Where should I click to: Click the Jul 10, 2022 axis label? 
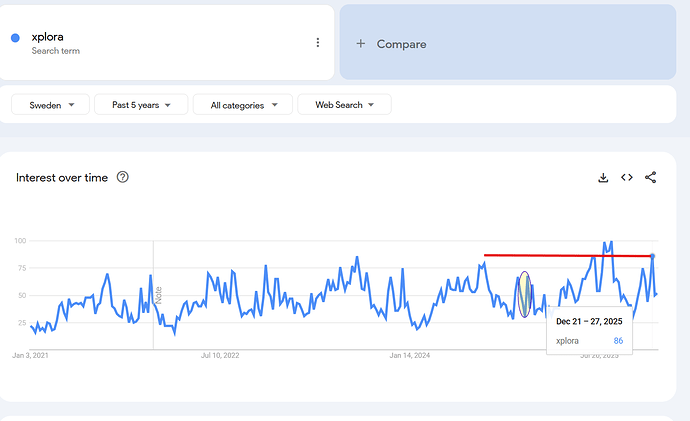[219, 355]
